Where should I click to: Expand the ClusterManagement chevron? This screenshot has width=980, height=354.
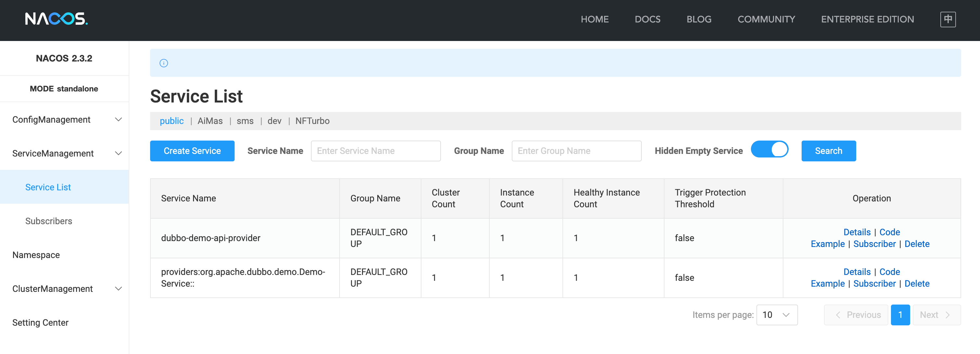click(x=118, y=289)
